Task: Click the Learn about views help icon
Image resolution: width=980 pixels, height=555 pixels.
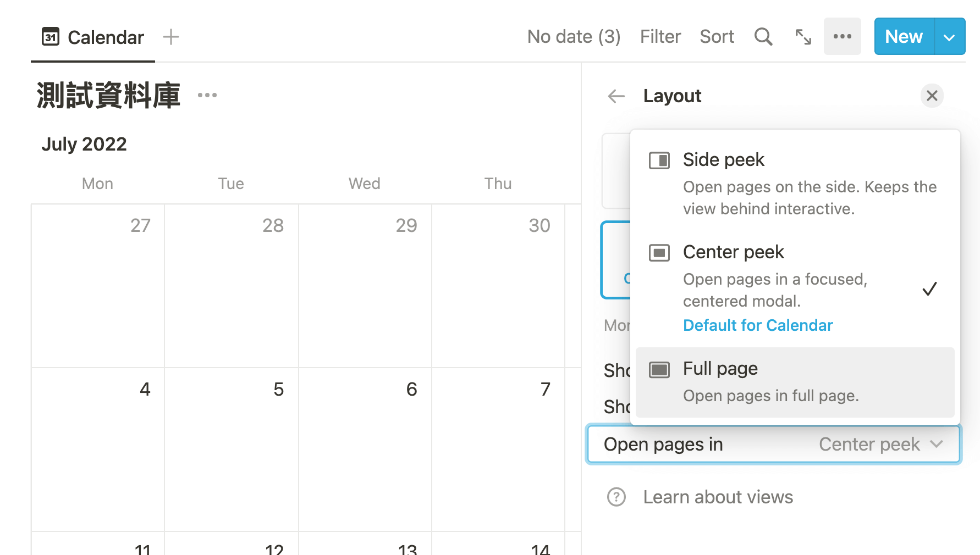Action: (x=616, y=497)
